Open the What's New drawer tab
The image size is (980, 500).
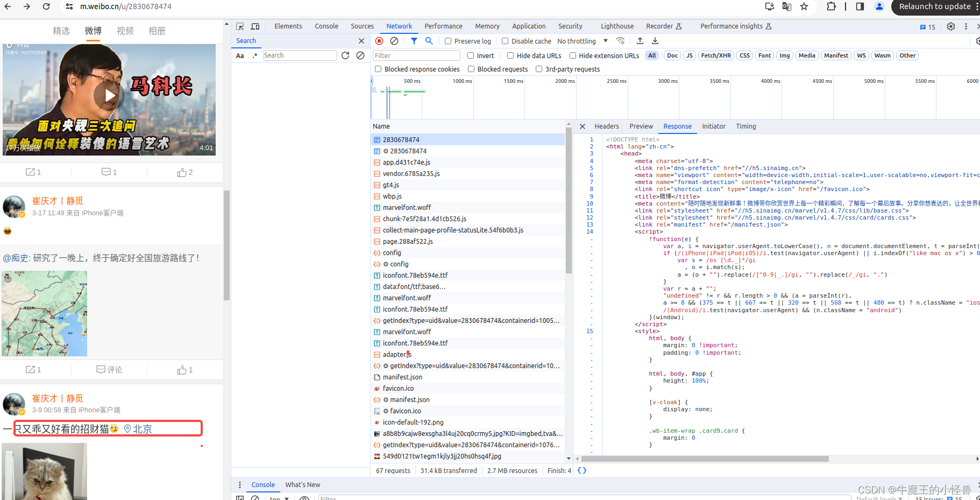point(302,485)
